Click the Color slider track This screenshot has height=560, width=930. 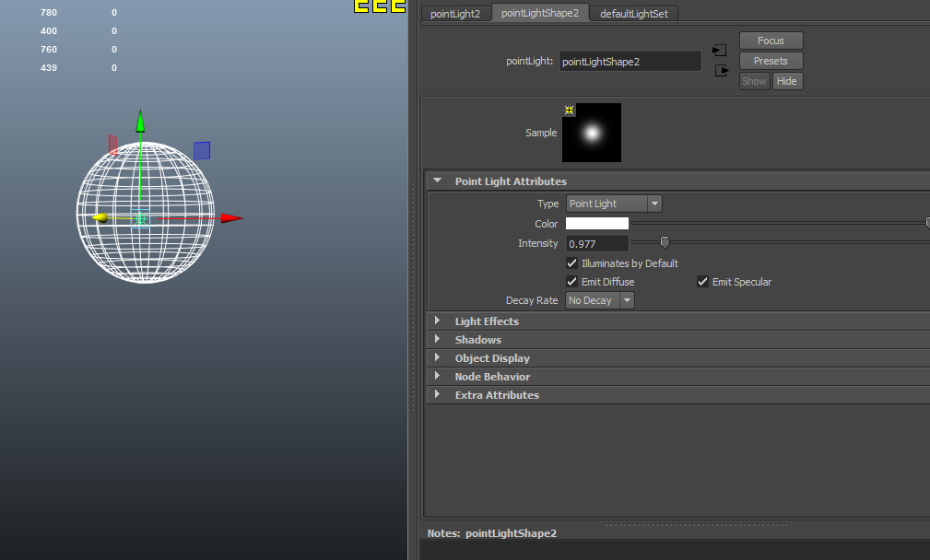click(x=779, y=223)
